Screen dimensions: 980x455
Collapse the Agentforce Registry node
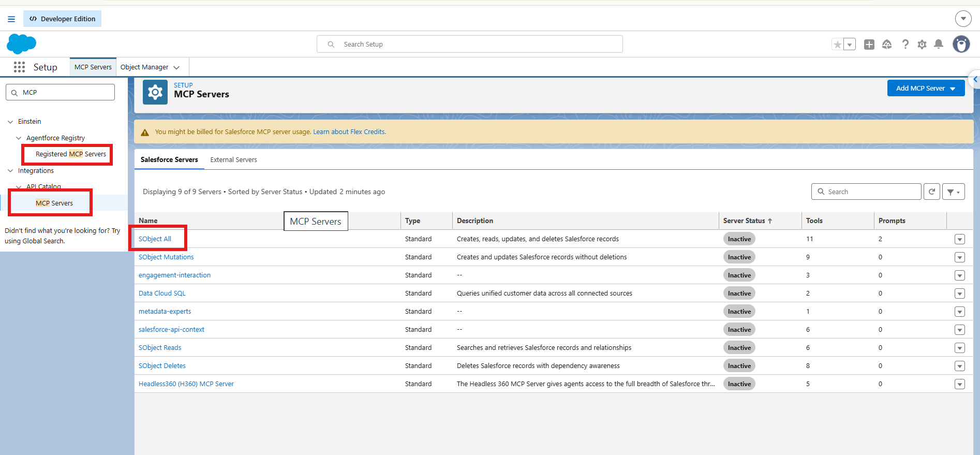[x=19, y=138]
